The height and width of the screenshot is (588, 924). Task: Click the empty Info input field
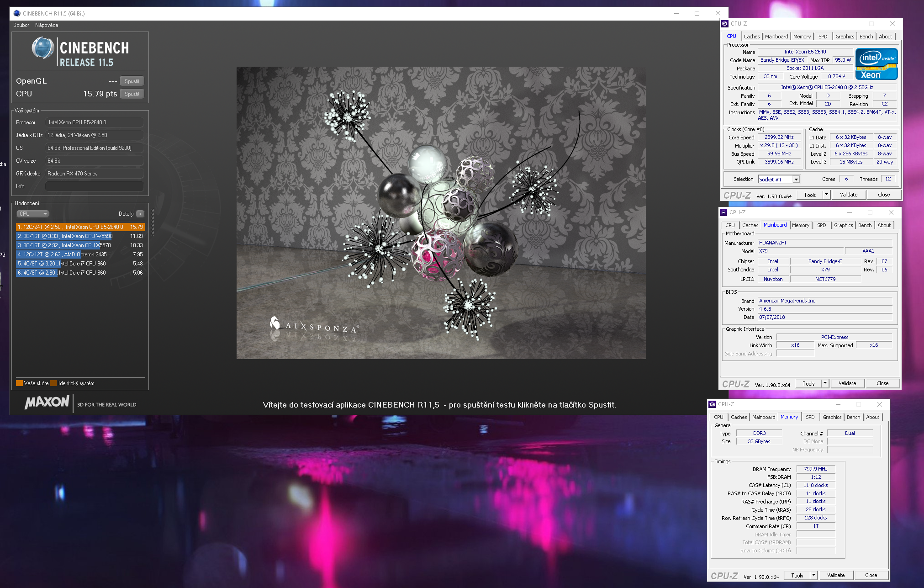(x=94, y=186)
